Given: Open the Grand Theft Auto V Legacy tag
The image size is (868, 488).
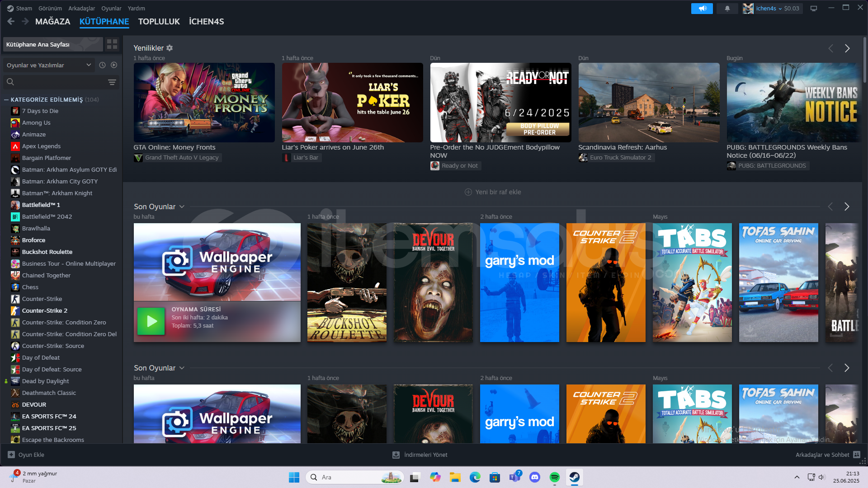Looking at the screenshot, I should click(177, 158).
